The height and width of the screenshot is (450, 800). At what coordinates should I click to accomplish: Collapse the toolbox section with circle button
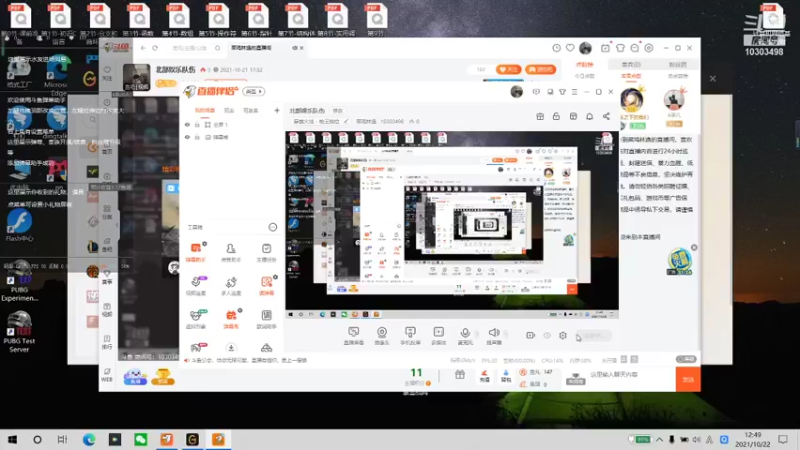coord(272,227)
